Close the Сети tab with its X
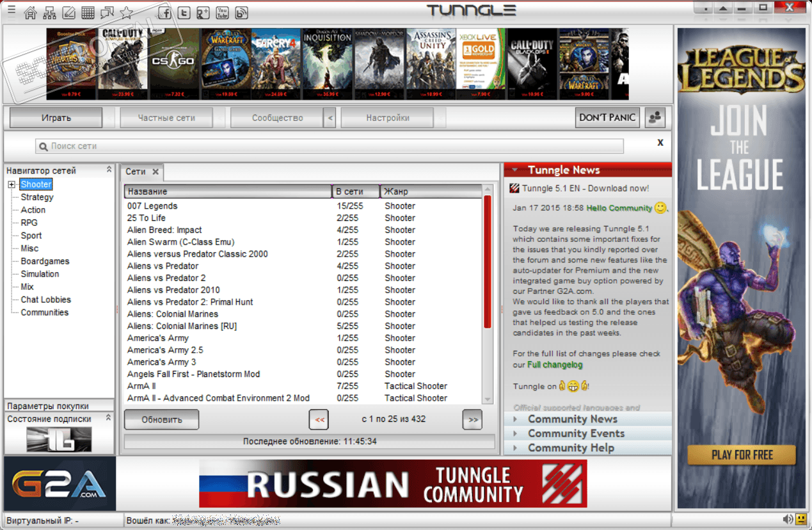This screenshot has height=530, width=812. pos(155,172)
